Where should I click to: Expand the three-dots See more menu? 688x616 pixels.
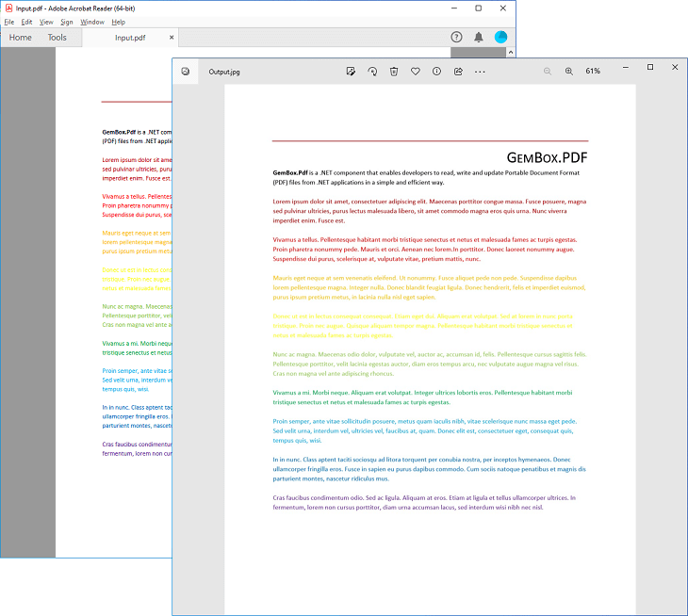pyautogui.click(x=480, y=72)
